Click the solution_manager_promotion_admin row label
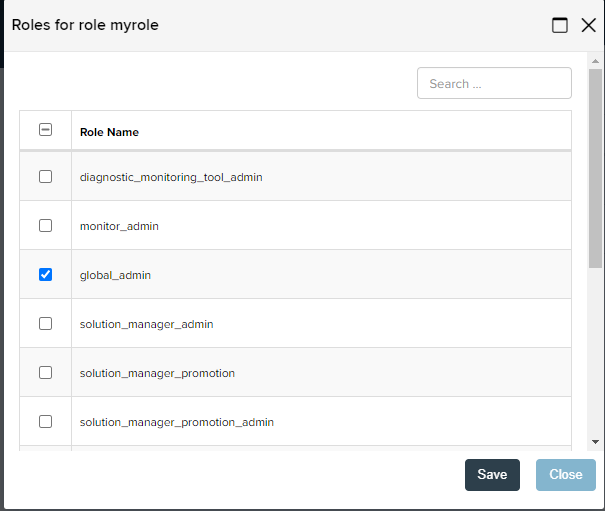The image size is (605, 511). click(177, 422)
